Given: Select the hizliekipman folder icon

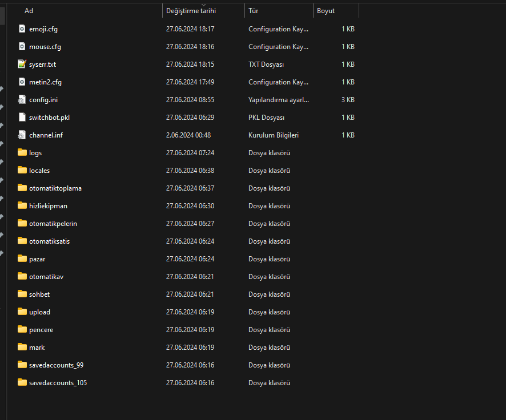Looking at the screenshot, I should point(22,205).
